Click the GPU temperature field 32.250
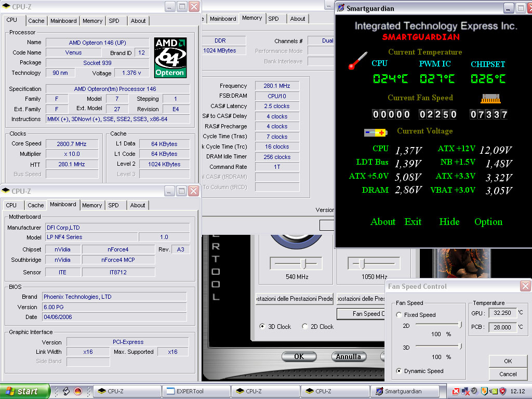This screenshot has height=399, width=532. pos(502,313)
